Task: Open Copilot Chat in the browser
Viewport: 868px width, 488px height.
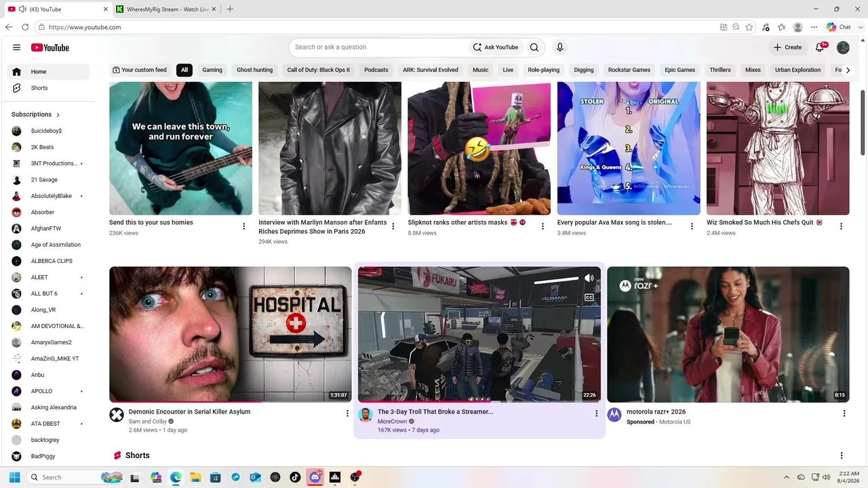Action: pos(839,27)
